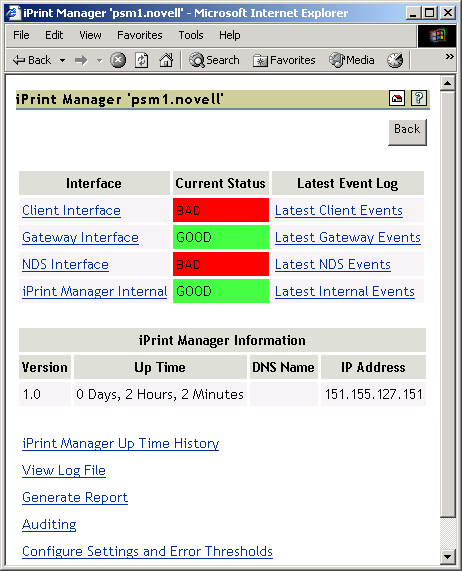Open the Back history dropdown arrow
Screen dimensions: 462x571
pyautogui.click(x=63, y=60)
